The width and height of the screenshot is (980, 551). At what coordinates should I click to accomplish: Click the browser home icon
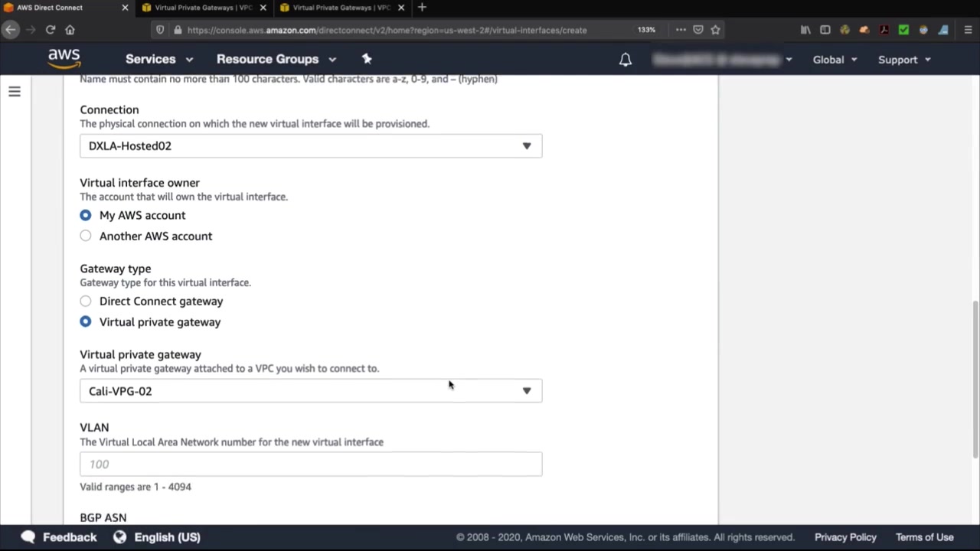pos(70,30)
